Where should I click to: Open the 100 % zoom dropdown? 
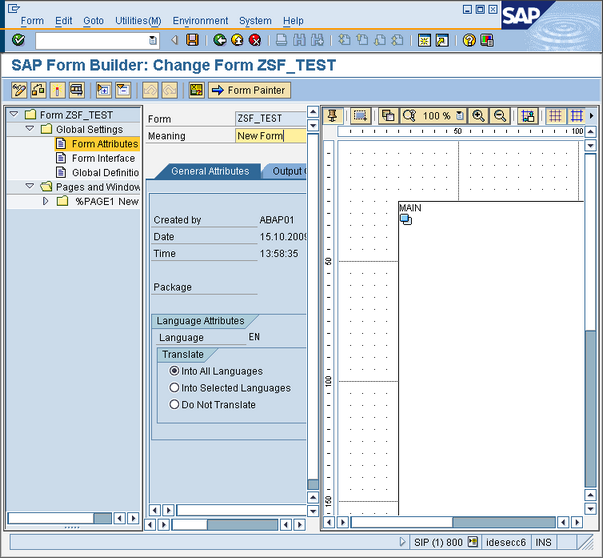click(x=460, y=115)
